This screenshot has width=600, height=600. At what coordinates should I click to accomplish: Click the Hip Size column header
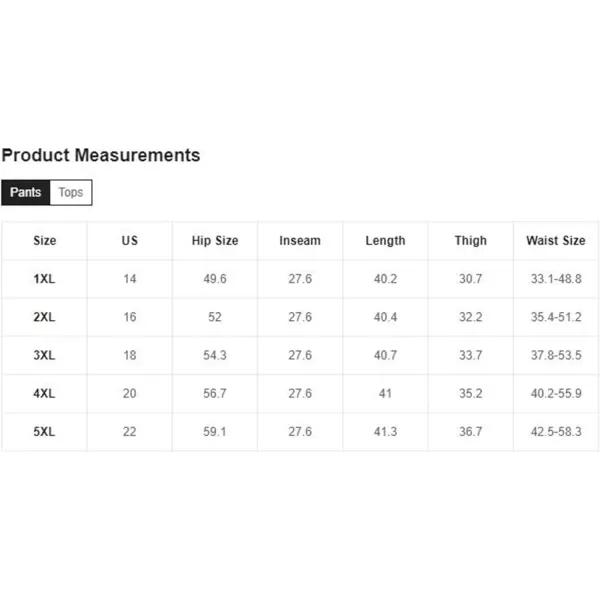(x=215, y=241)
